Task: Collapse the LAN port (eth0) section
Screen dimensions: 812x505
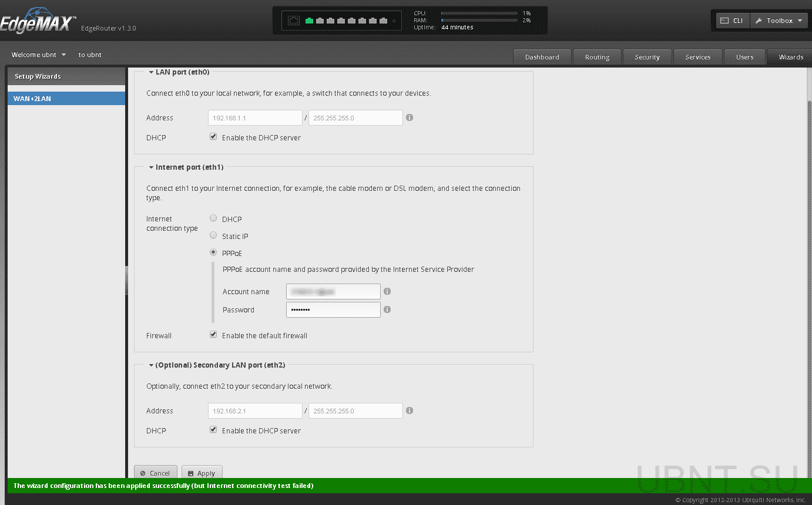Action: [151, 72]
